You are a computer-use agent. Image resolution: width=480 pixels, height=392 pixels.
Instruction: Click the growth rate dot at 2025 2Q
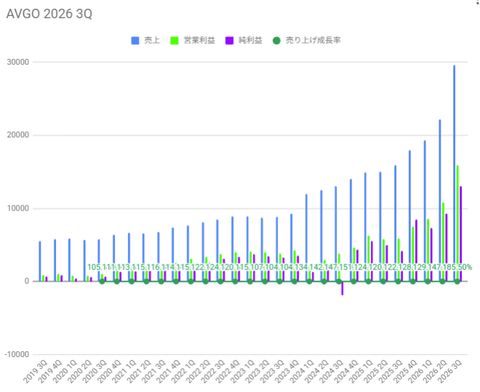point(383,281)
